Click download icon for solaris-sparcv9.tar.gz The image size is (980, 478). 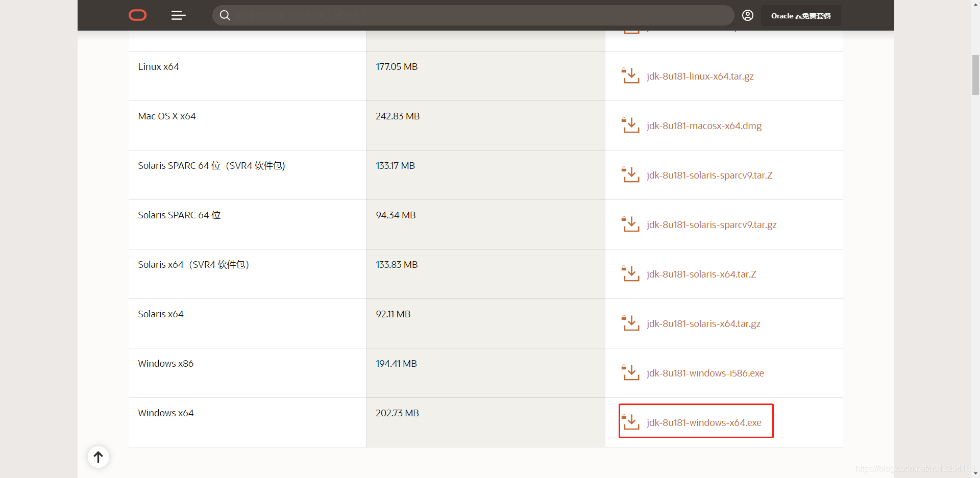pos(630,224)
